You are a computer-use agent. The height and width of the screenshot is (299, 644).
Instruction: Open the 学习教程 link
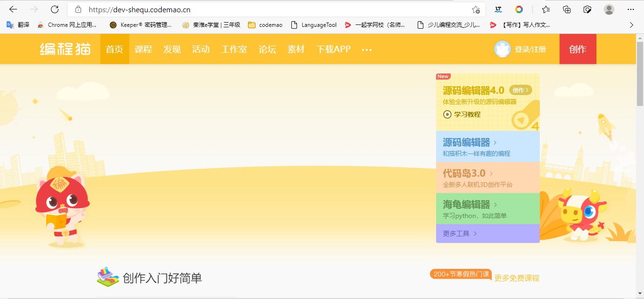tap(467, 114)
